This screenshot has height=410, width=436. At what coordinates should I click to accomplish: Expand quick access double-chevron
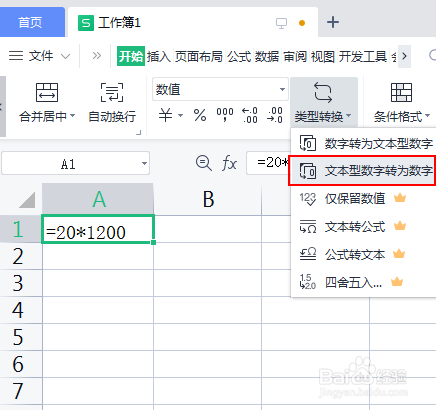96,55
